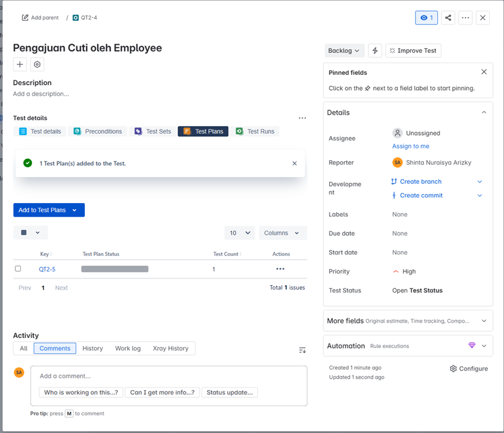Check the box for row QT2-5
Viewport: 504px width, 433px height.
tap(18, 269)
